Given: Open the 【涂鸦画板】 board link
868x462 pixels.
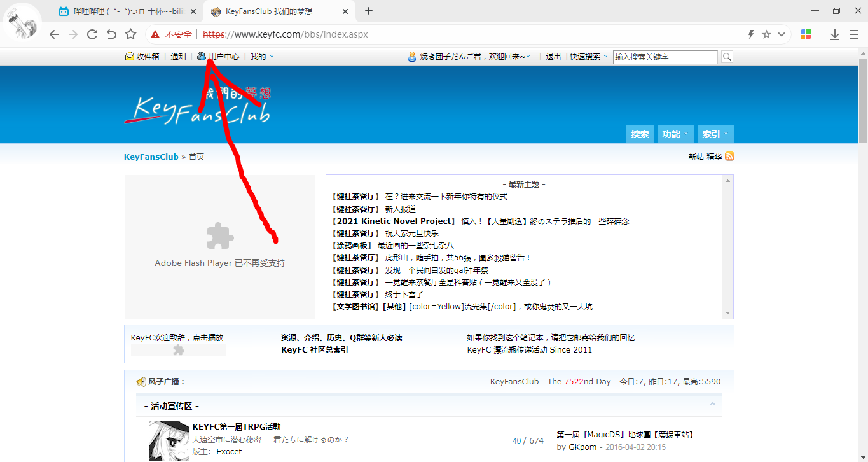Looking at the screenshot, I should tap(352, 245).
